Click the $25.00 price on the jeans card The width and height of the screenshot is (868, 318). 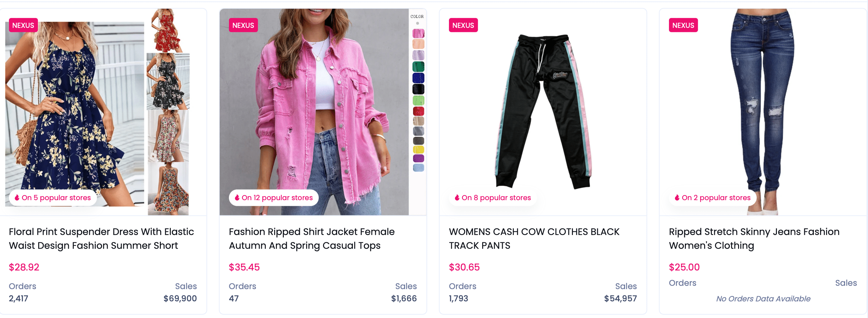(x=684, y=267)
